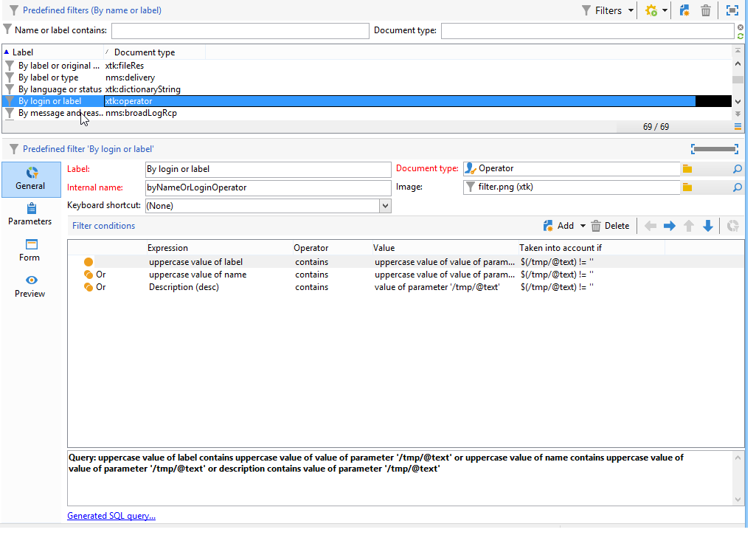Open the Add dropdown arrow
Viewport: 756px width, 538px height.
point(583,226)
